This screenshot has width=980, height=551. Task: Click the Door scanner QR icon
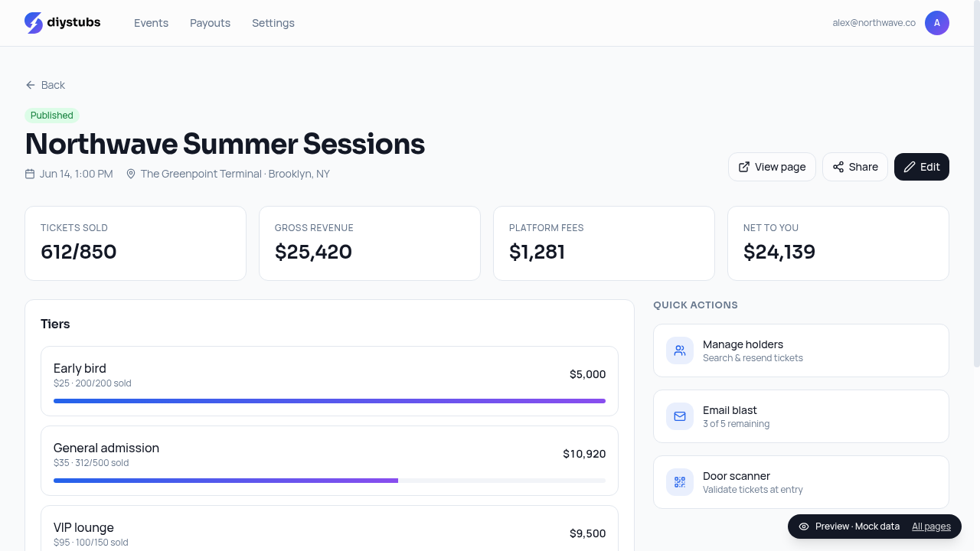(x=680, y=482)
